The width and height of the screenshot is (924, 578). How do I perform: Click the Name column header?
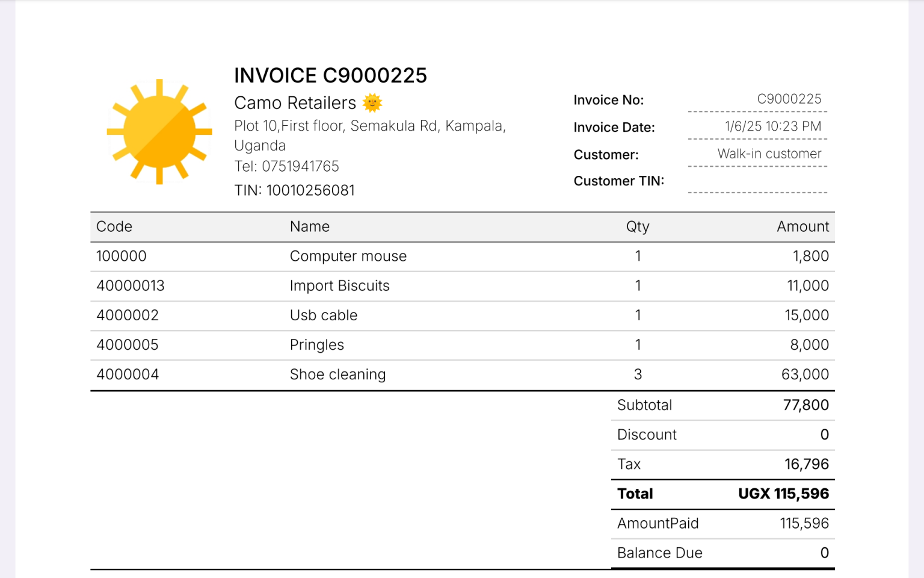tap(309, 226)
